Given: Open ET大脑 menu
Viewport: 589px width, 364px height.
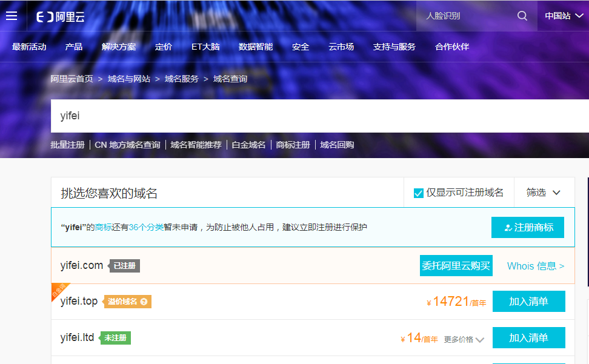Looking at the screenshot, I should [x=205, y=47].
